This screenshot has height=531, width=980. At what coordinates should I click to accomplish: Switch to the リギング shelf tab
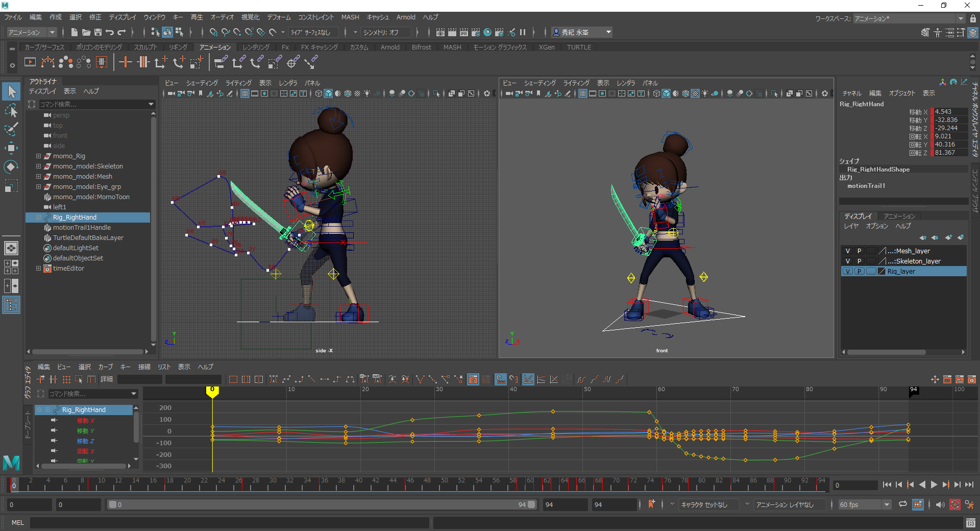[x=178, y=47]
